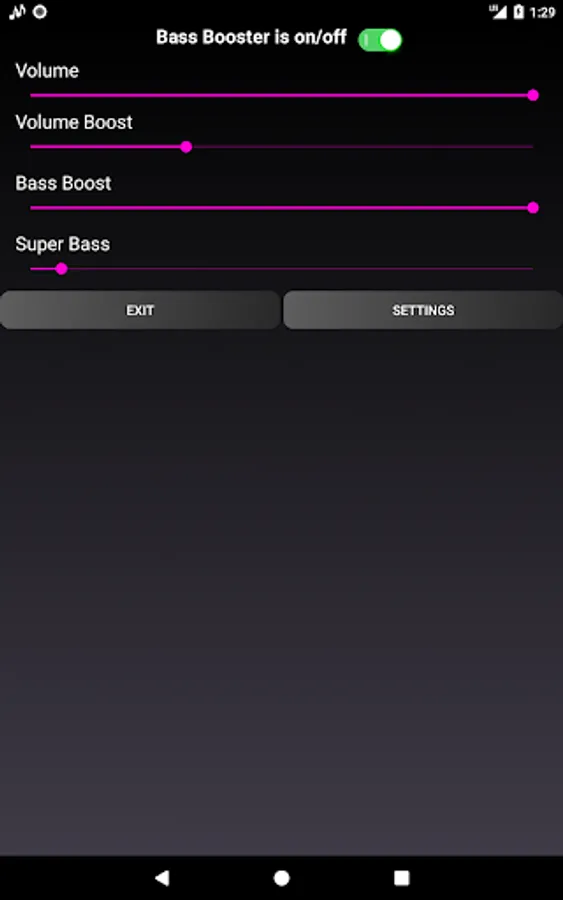Open the recent apps square icon

point(401,878)
